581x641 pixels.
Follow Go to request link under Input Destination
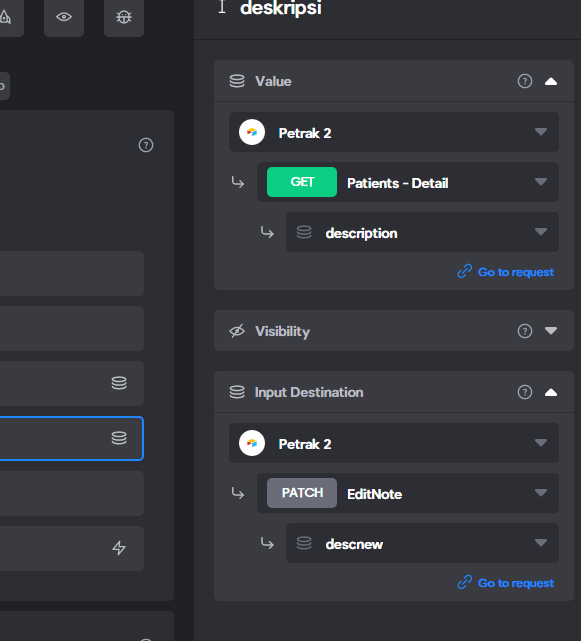516,583
